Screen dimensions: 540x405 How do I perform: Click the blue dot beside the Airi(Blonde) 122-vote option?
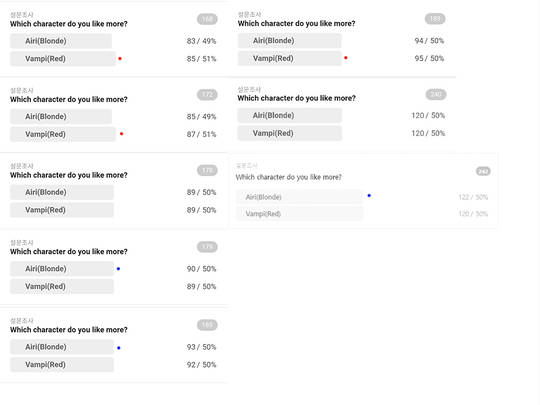(369, 196)
